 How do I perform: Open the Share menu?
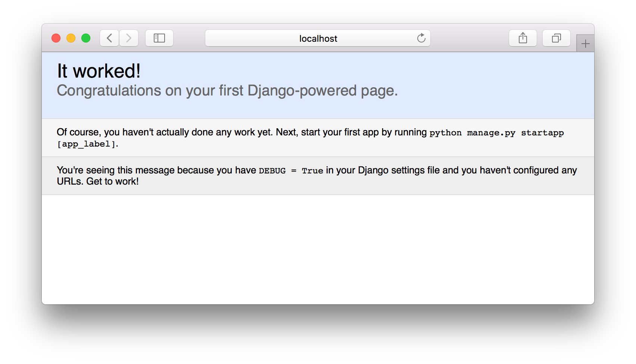523,38
